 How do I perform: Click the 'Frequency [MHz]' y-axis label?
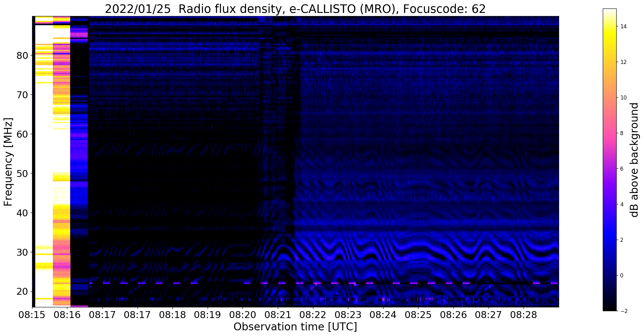point(8,162)
